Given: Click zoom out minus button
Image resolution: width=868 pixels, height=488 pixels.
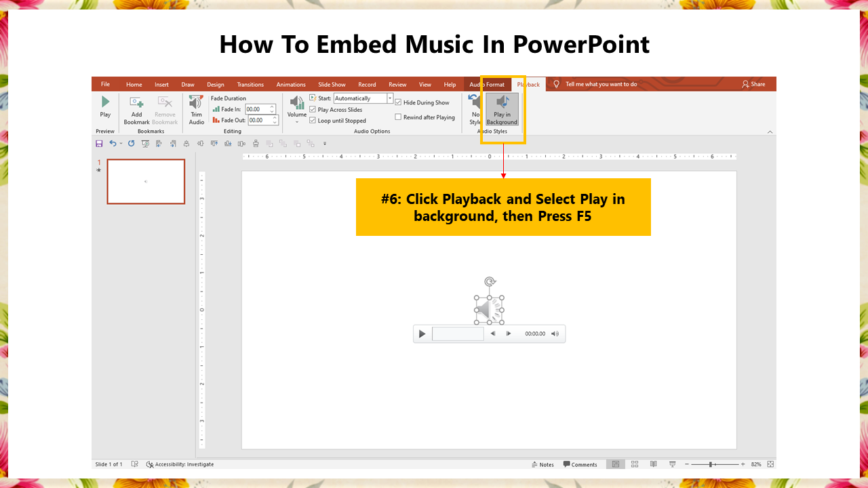Looking at the screenshot, I should tap(687, 464).
